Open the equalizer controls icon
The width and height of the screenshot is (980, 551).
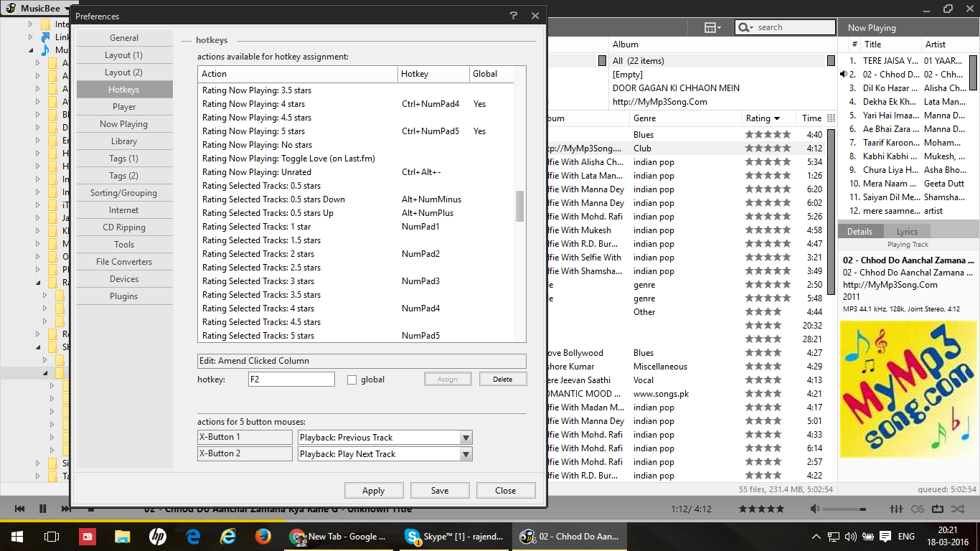tap(896, 509)
